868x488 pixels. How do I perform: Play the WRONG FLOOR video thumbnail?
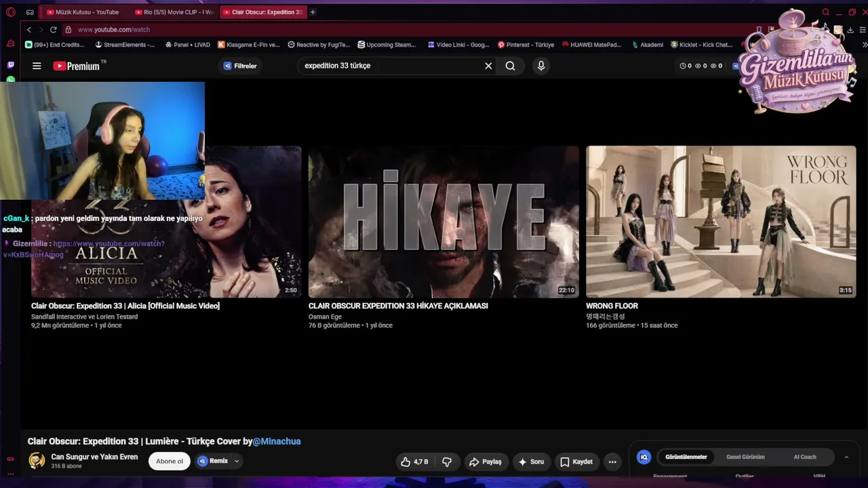point(721,222)
